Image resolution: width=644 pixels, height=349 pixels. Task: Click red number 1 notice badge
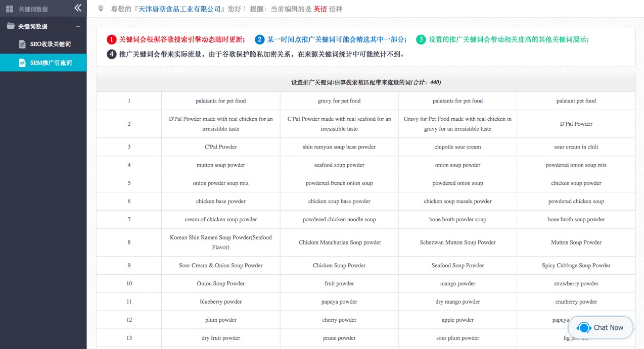[112, 39]
